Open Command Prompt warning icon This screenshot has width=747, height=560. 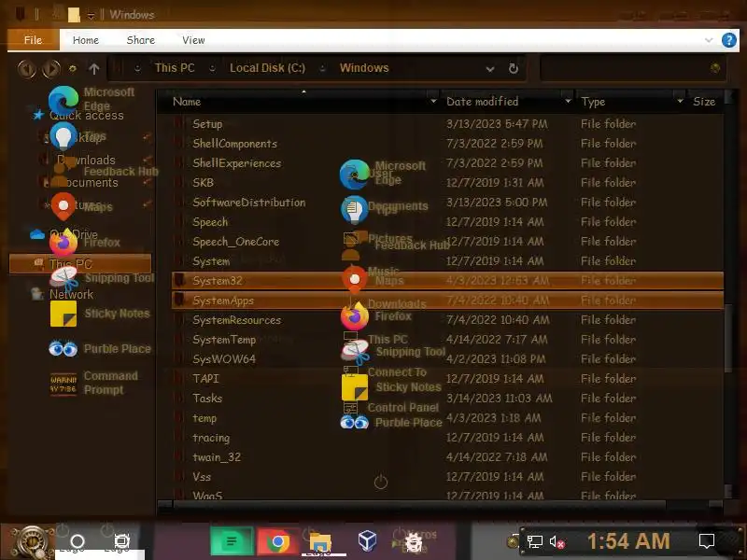tap(63, 383)
